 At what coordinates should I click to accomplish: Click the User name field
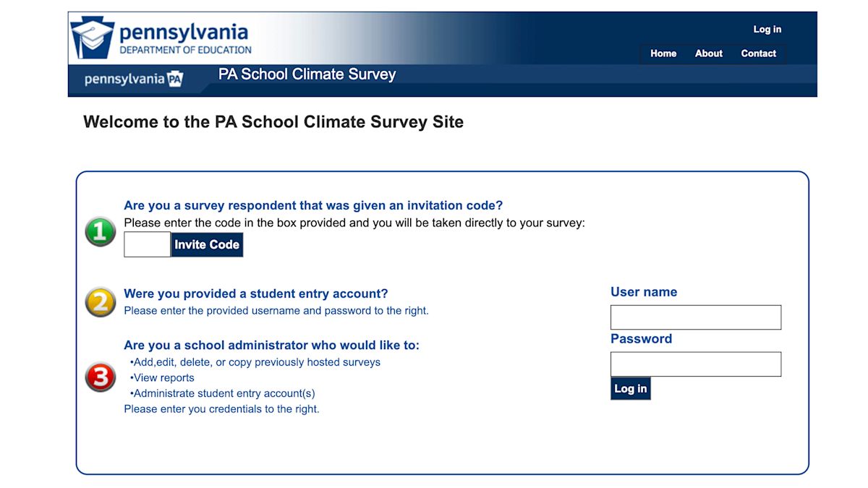pyautogui.click(x=695, y=317)
